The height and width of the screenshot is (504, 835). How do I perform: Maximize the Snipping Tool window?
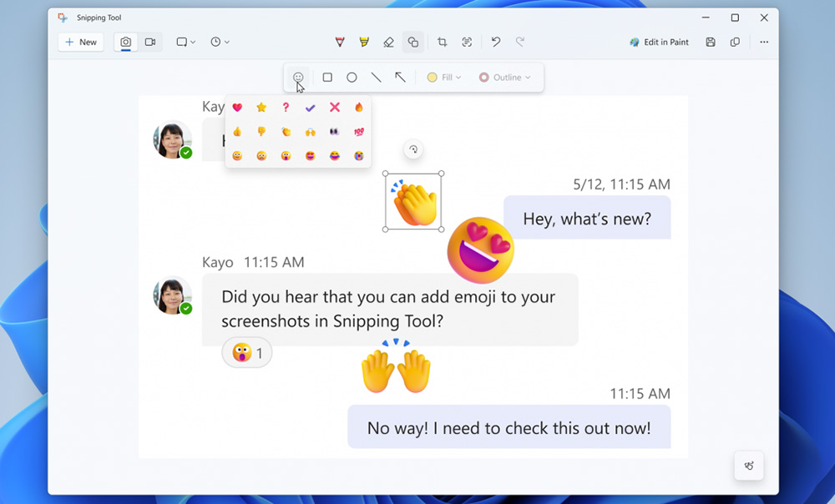click(735, 18)
